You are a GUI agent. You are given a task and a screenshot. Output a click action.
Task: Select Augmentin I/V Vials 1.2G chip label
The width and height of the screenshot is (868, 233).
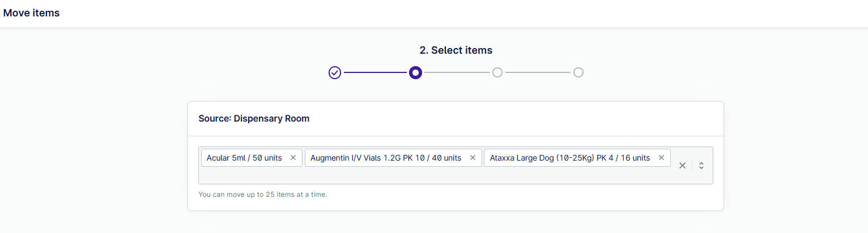(385, 158)
